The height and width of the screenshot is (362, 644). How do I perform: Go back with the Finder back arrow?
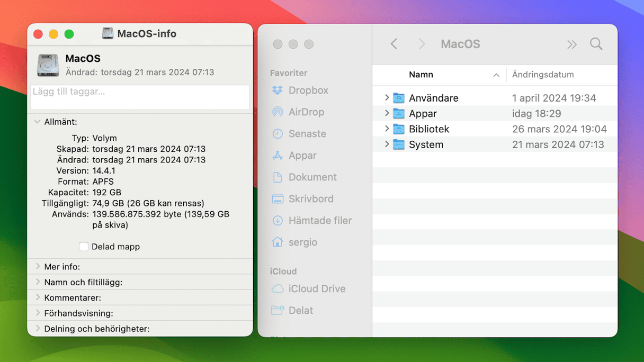(x=394, y=44)
